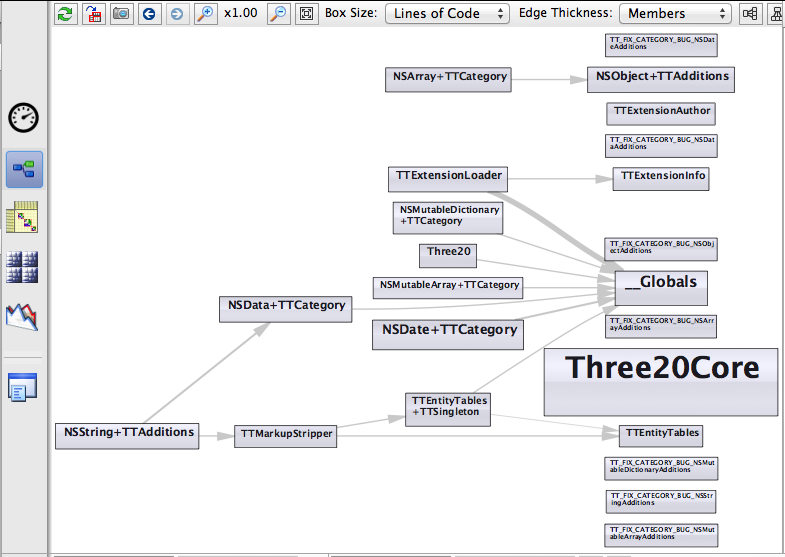Image resolution: width=785 pixels, height=557 pixels.
Task: Go forward with blue right arrow
Action: coord(177,14)
